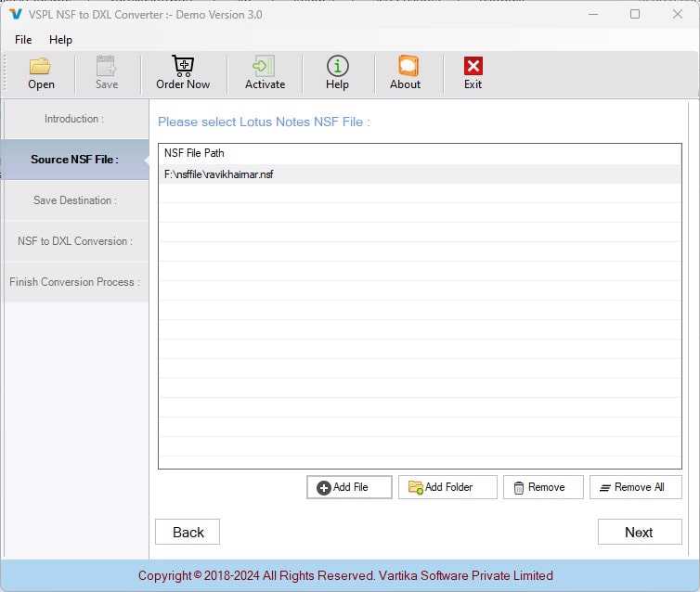Open the Help menu in menu bar
700x592 pixels.
pyautogui.click(x=60, y=40)
